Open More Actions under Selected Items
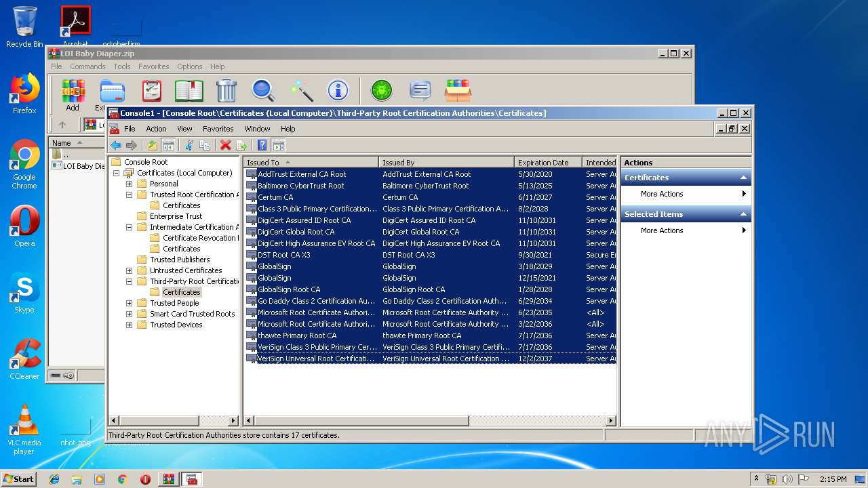The width and height of the screenshot is (868, 488). (x=686, y=230)
